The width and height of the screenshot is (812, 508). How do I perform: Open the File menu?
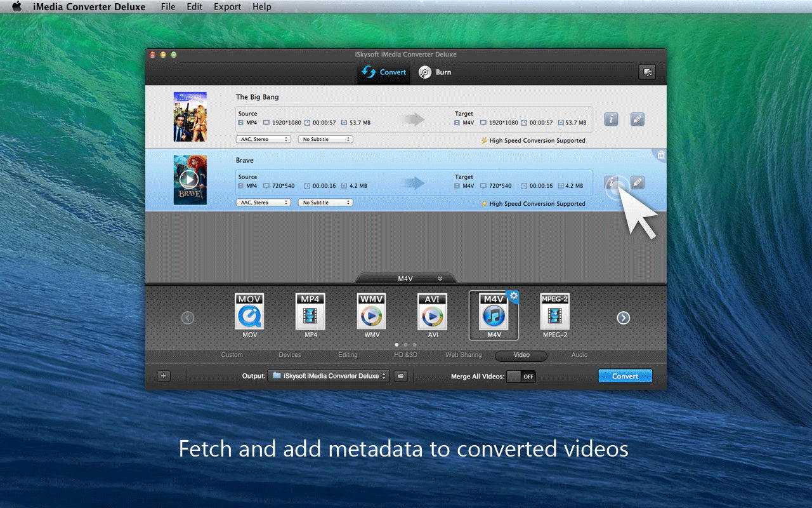[168, 7]
